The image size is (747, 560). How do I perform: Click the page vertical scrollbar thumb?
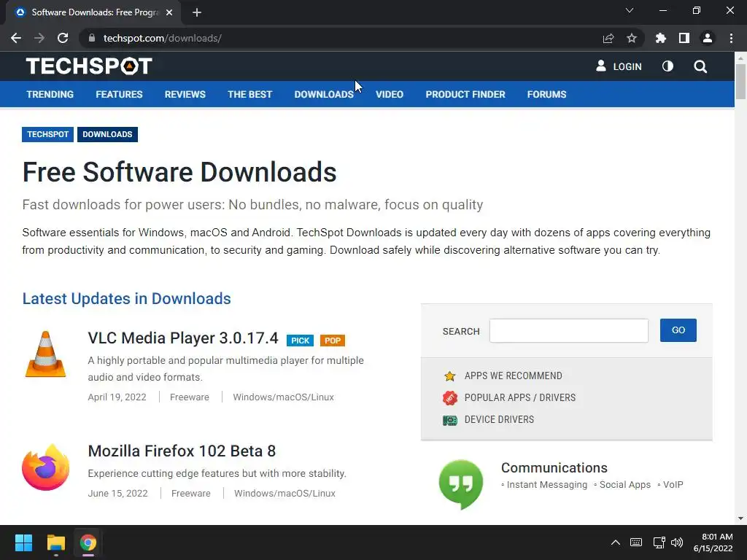pos(740,82)
